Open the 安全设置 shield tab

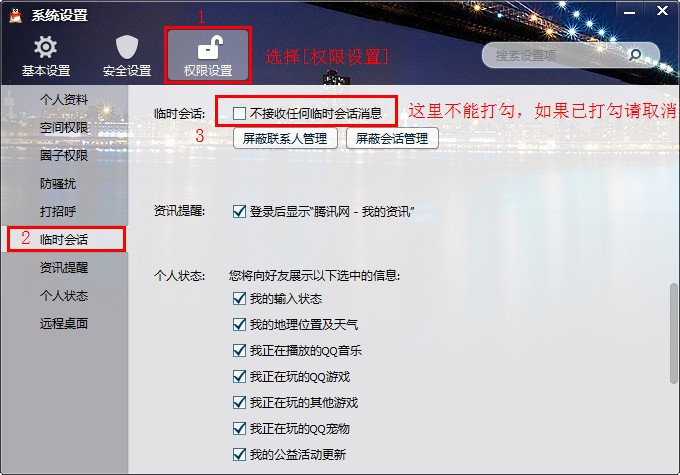click(127, 56)
